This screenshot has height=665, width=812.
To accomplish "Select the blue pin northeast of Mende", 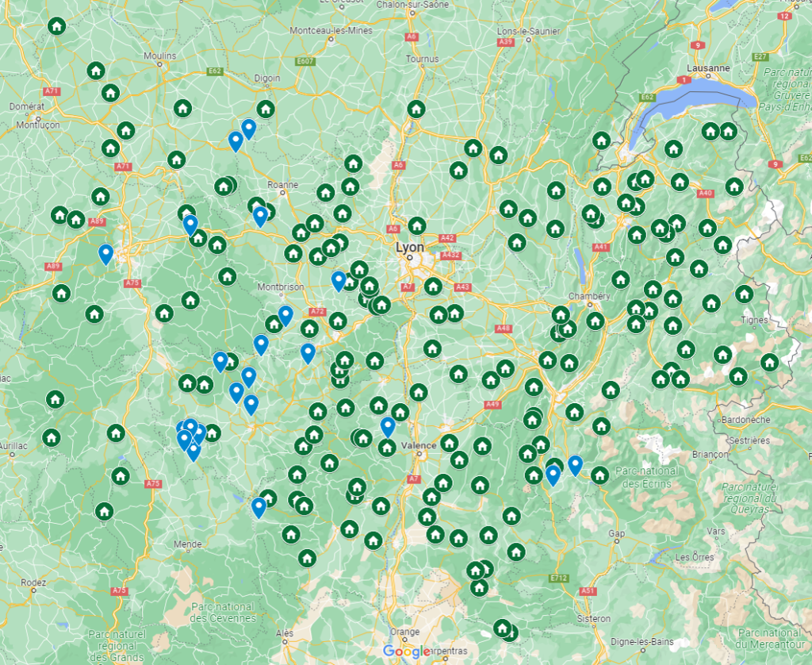I will tap(258, 504).
